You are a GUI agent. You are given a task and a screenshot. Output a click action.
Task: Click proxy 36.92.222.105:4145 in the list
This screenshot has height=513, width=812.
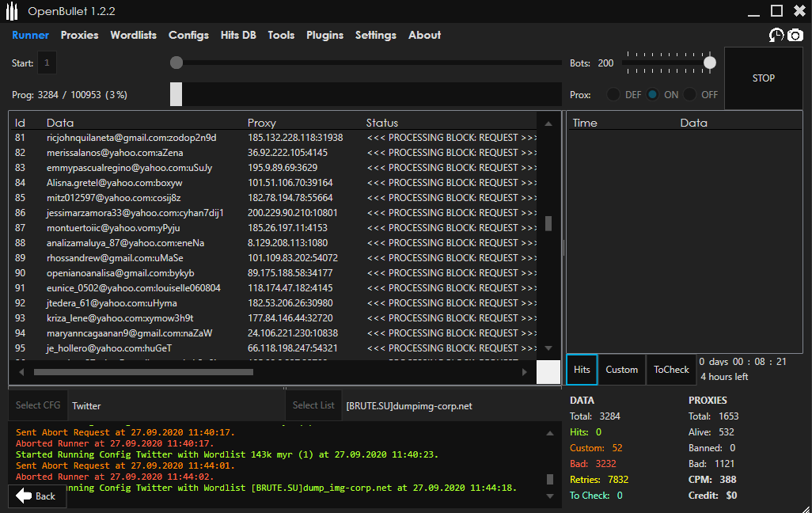click(287, 153)
